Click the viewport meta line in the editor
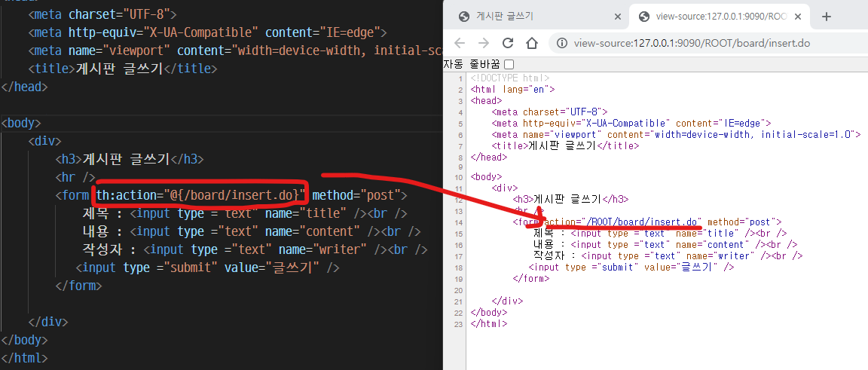 (x=235, y=50)
